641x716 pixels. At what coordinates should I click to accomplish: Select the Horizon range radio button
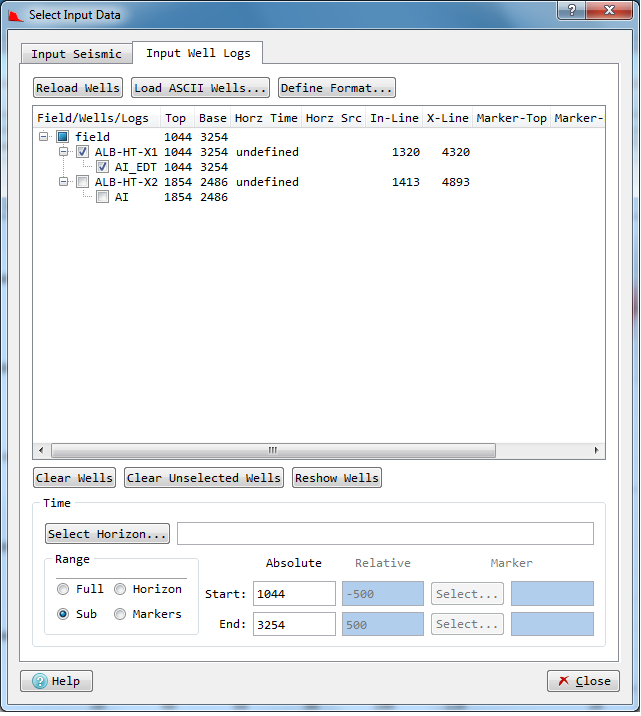coord(120,589)
